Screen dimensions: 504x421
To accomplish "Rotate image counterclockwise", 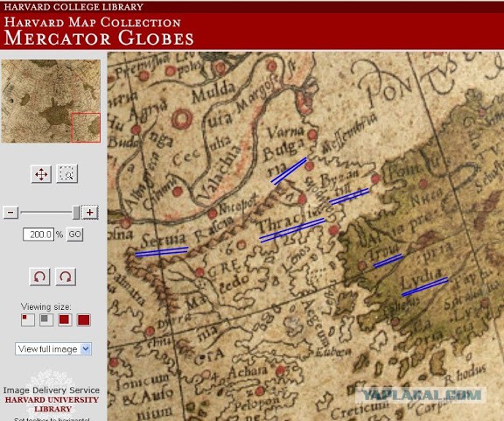I will pyautogui.click(x=39, y=277).
